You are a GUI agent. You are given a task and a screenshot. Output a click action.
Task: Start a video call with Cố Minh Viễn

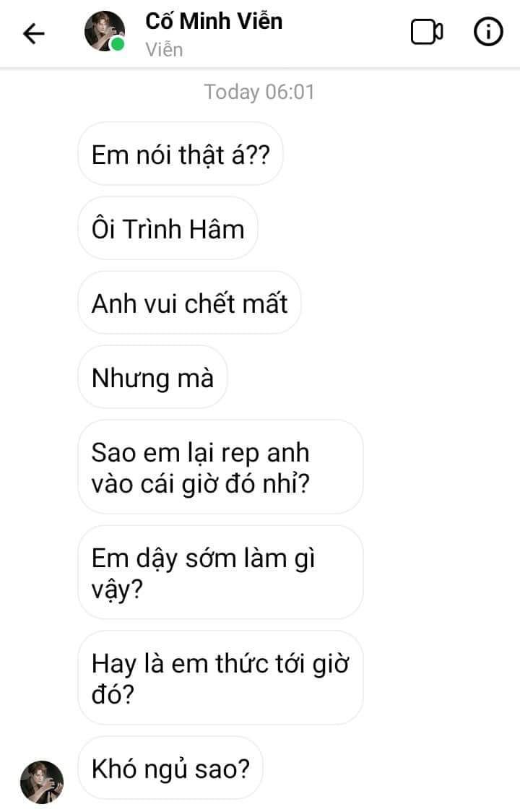pyautogui.click(x=427, y=33)
